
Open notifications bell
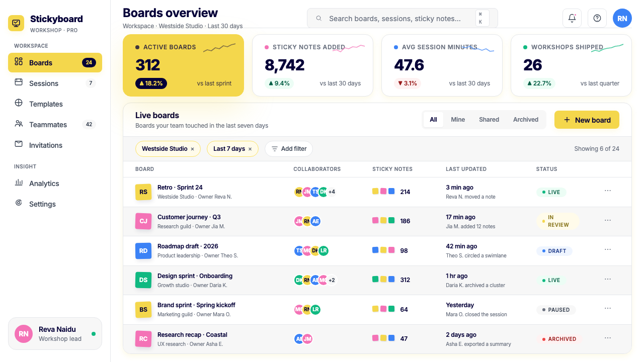pos(572,18)
